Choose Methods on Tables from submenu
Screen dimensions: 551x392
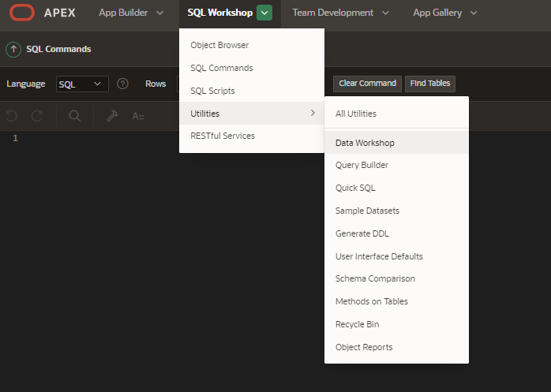[x=396, y=301]
